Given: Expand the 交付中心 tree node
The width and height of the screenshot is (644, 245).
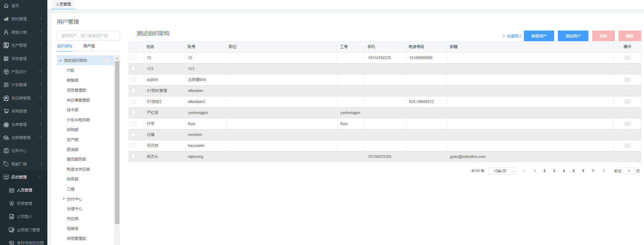Looking at the screenshot, I should coord(64,199).
